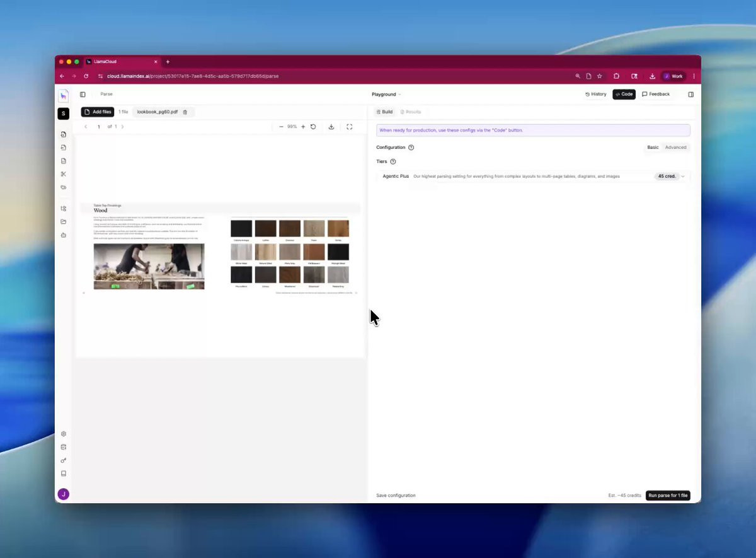Click the workshop photo in the PDF page

tap(149, 267)
